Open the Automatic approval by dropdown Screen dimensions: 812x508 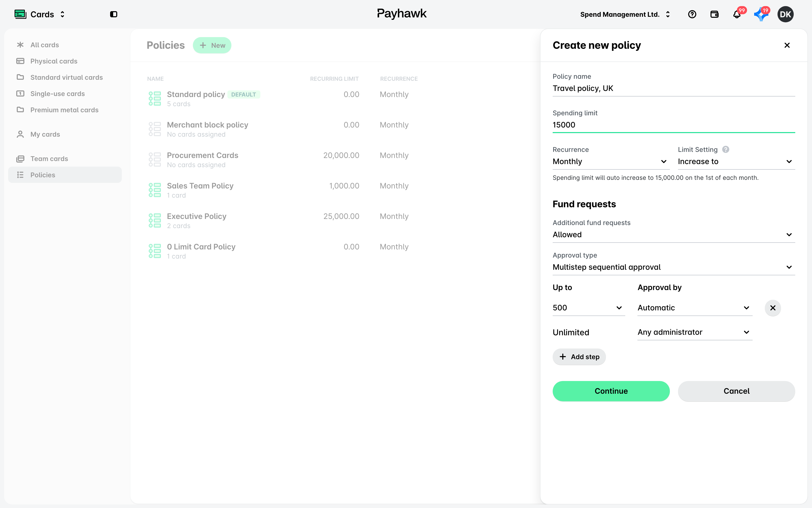pyautogui.click(x=695, y=308)
